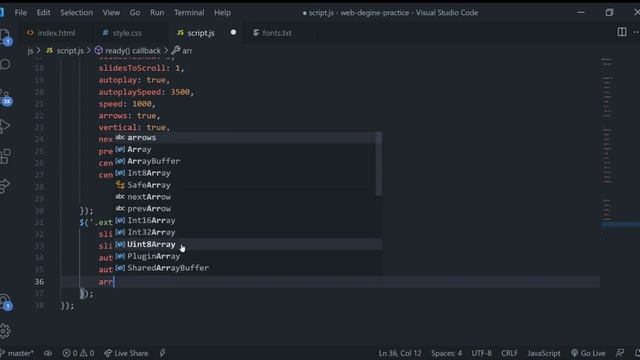Select the SafeArray suggestion
This screenshot has height=360, width=640.
coord(248,185)
